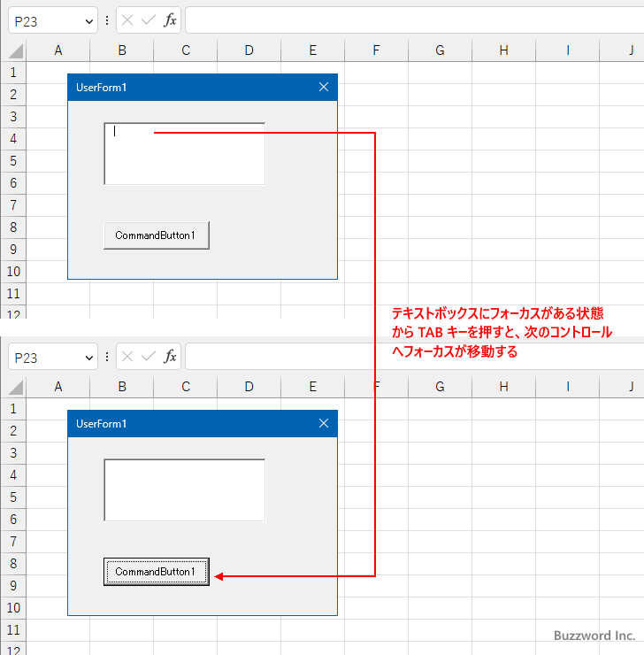Select column C header in upper worksheet
Screen dimensions: 644x655
click(x=186, y=50)
